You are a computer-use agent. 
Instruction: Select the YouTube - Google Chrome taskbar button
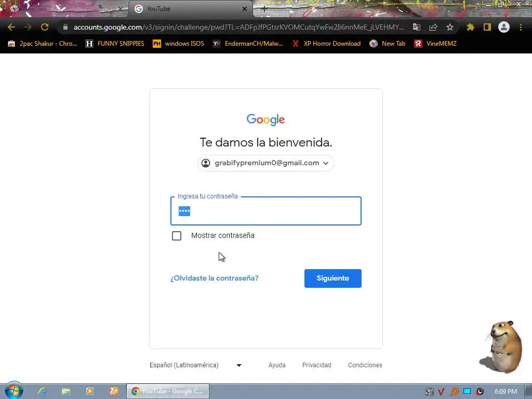[x=168, y=391]
